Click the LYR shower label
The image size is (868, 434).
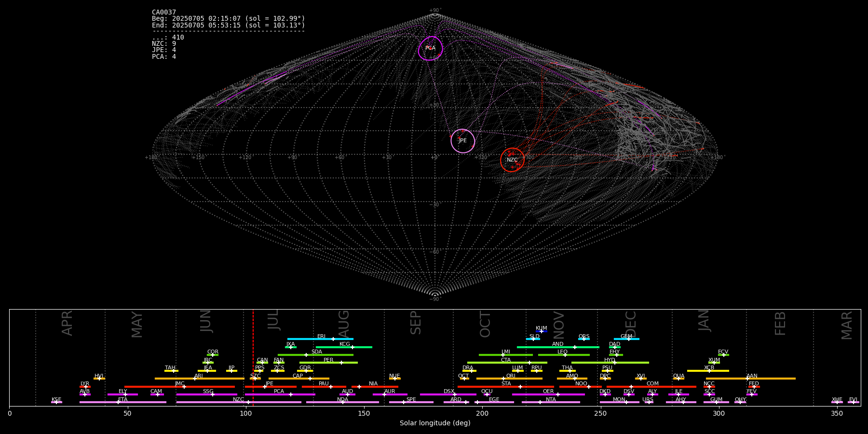click(85, 384)
